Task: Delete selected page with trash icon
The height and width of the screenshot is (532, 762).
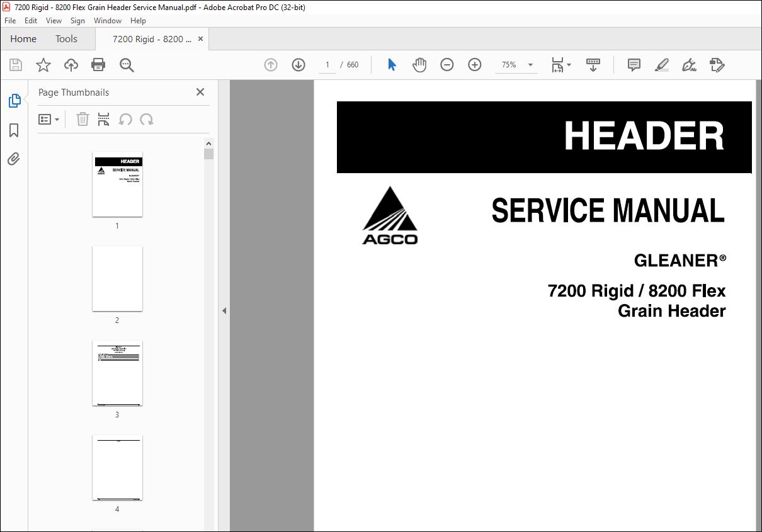Action: (82, 120)
